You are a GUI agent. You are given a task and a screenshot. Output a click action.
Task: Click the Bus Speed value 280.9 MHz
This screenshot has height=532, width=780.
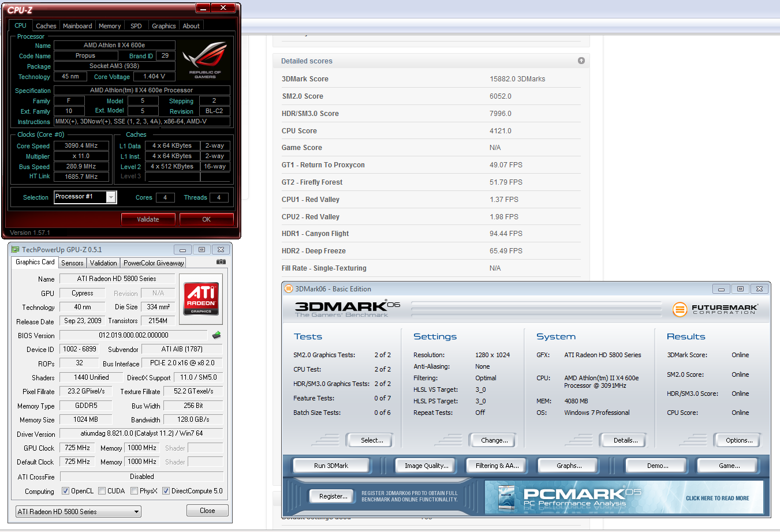(81, 167)
